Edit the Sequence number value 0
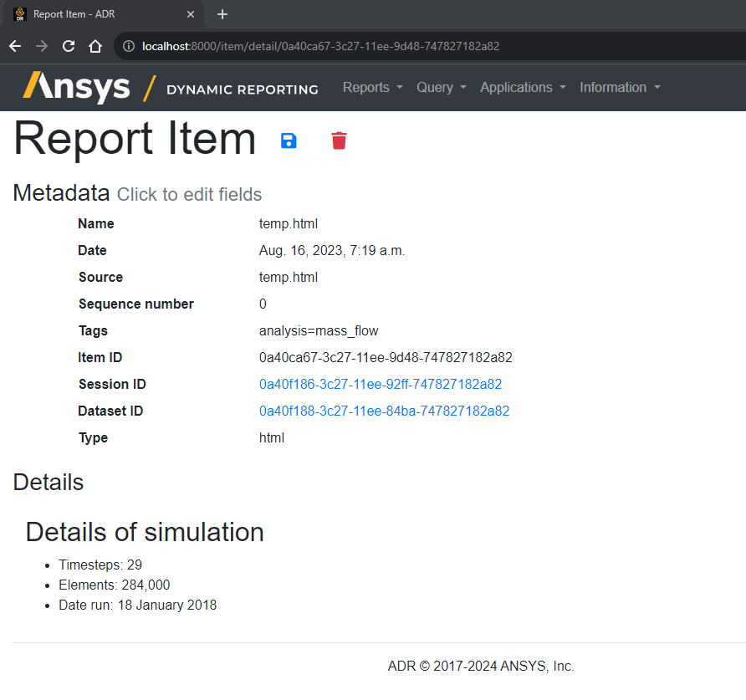 [x=263, y=304]
